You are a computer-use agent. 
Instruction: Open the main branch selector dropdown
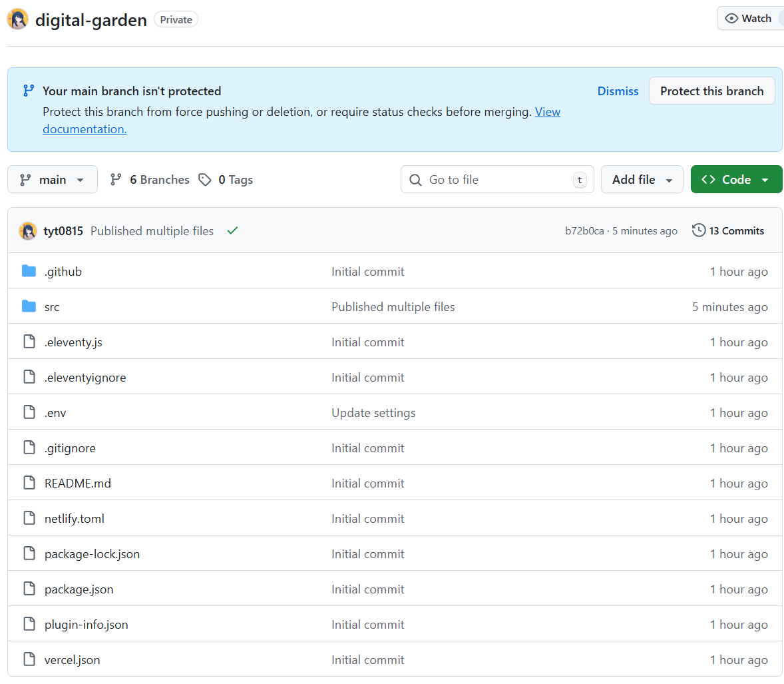53,180
